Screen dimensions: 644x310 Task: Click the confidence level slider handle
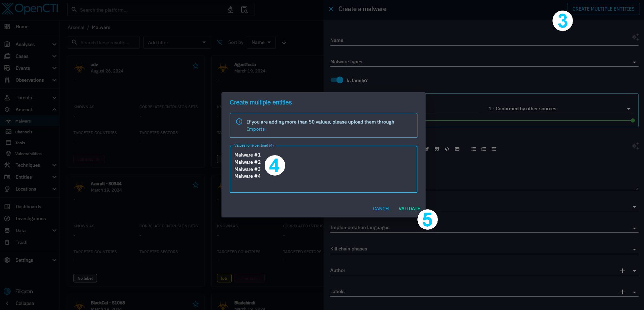[632, 120]
